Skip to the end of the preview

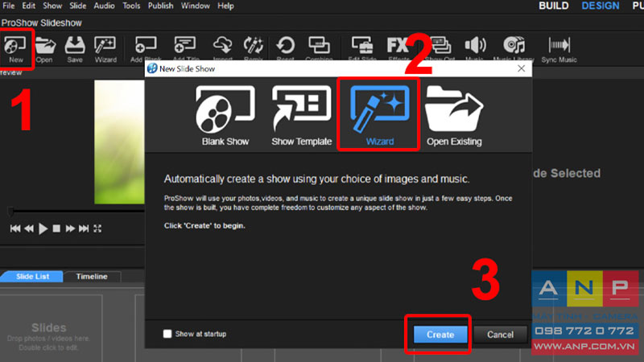tap(84, 228)
